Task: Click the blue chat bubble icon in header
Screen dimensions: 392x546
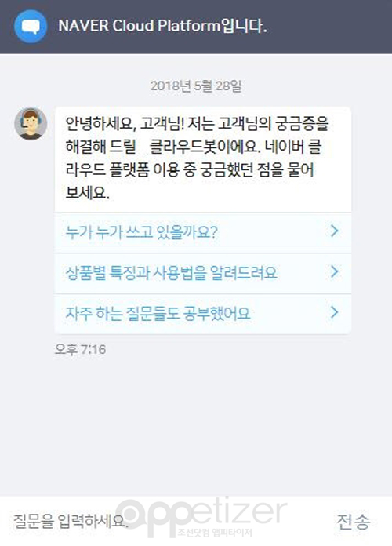Action: coord(31,27)
